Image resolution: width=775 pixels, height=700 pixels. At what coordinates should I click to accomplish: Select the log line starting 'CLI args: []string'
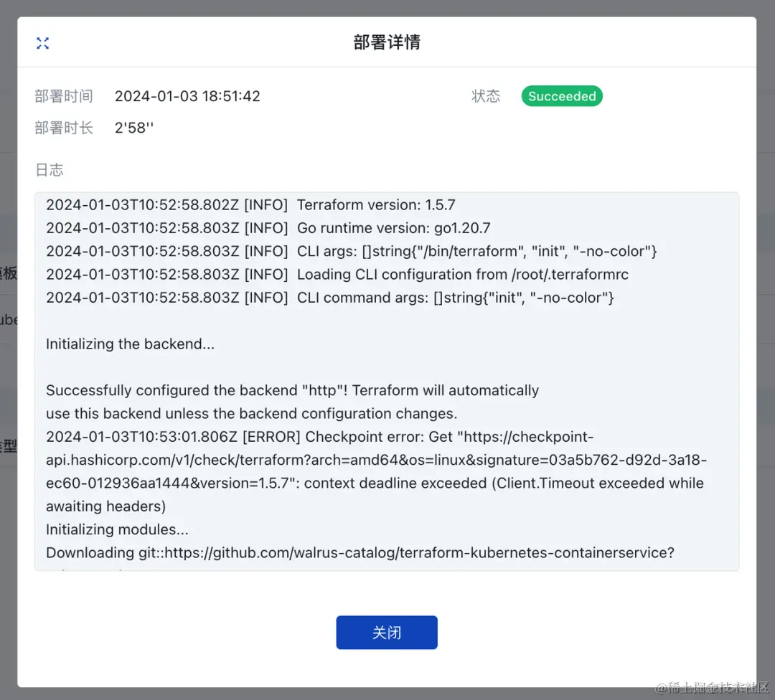tap(352, 252)
